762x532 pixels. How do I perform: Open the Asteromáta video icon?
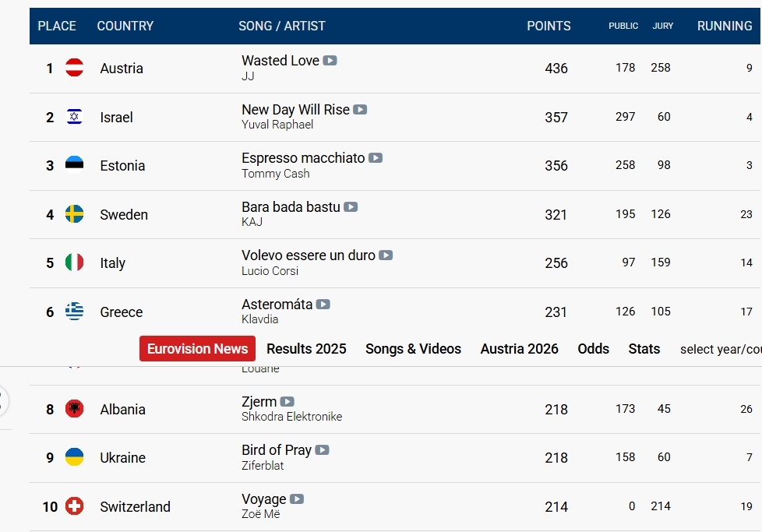323,305
